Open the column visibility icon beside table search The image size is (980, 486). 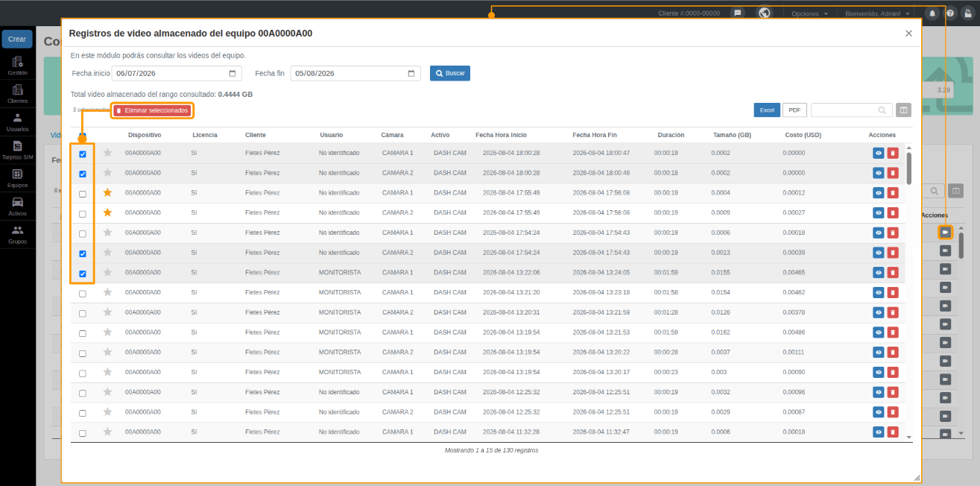(903, 110)
